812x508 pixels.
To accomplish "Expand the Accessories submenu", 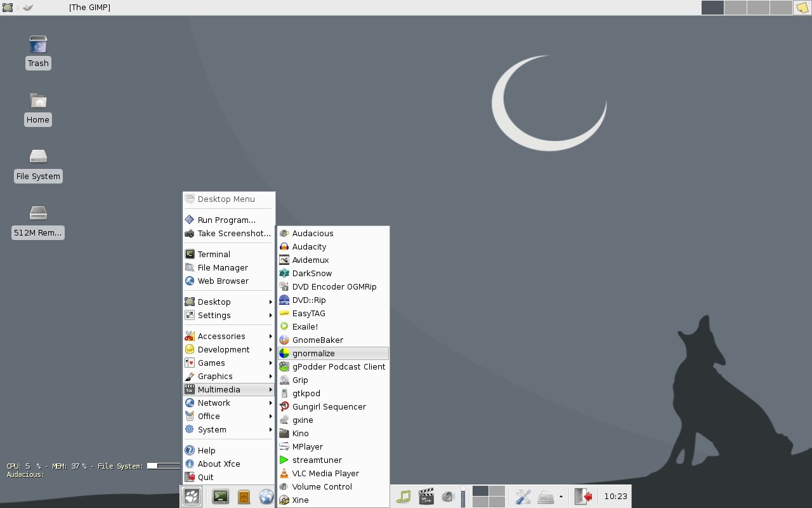I will tap(229, 336).
